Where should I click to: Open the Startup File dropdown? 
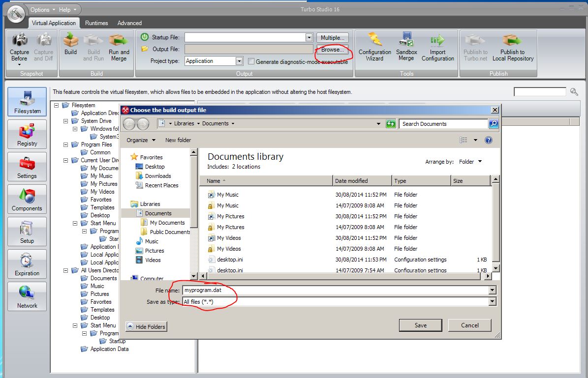[x=309, y=37]
